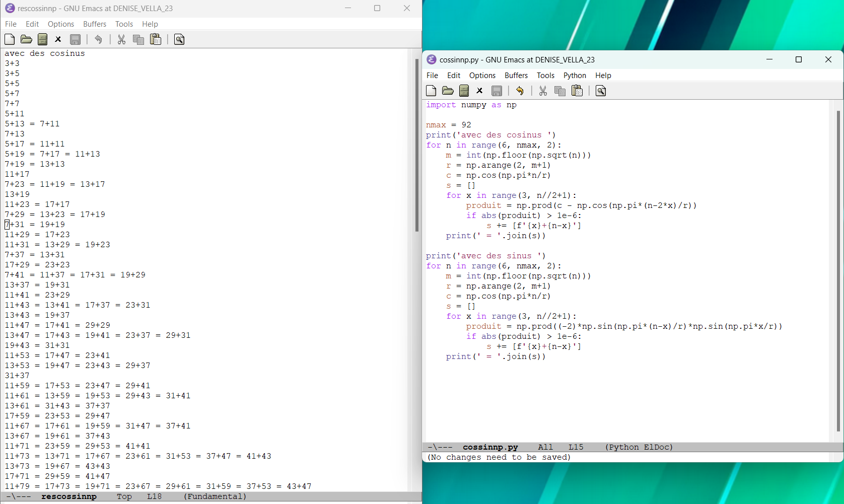This screenshot has height=504, width=844.
Task: Place cursor on 'nmax = 92' line
Action: coord(449,125)
